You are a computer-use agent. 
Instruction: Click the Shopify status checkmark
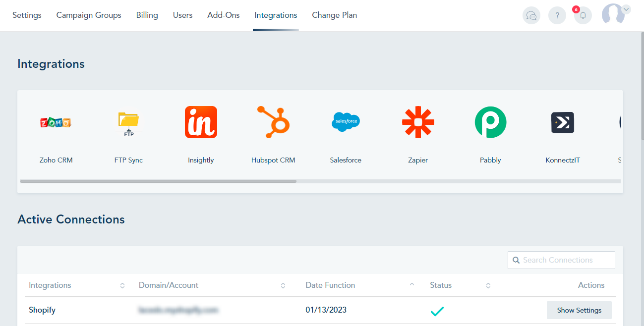coord(437,311)
